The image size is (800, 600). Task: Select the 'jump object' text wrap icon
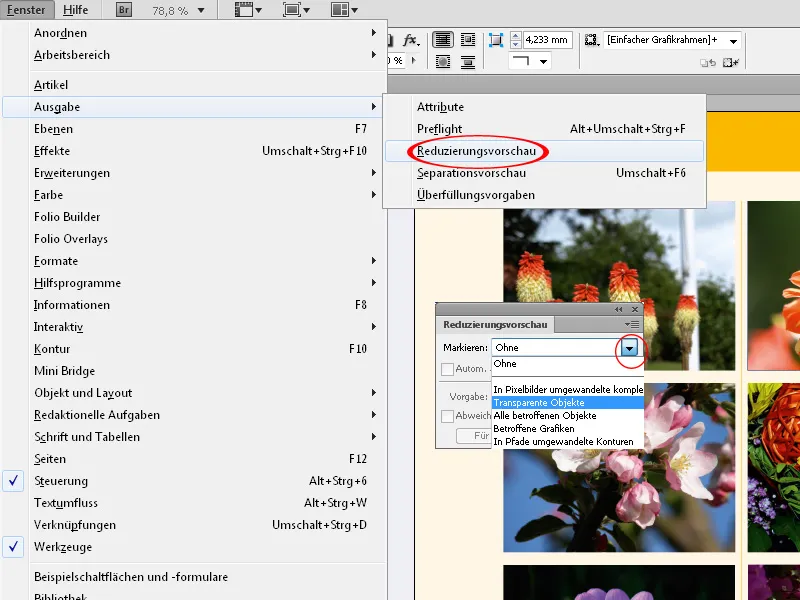[468, 62]
